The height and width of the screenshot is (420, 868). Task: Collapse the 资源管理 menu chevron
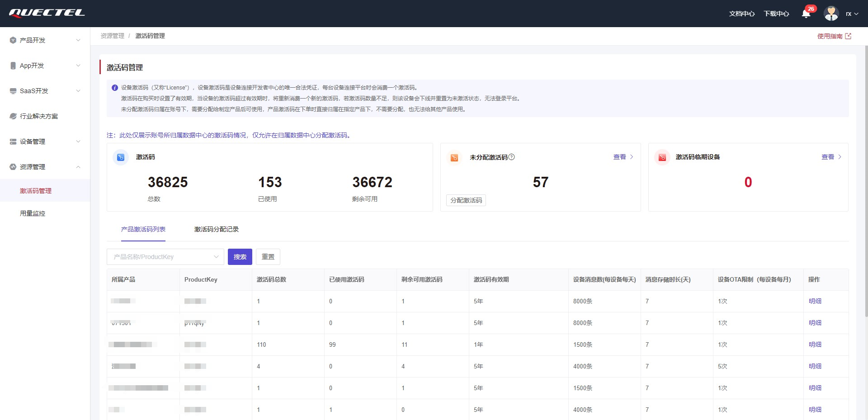click(78, 167)
